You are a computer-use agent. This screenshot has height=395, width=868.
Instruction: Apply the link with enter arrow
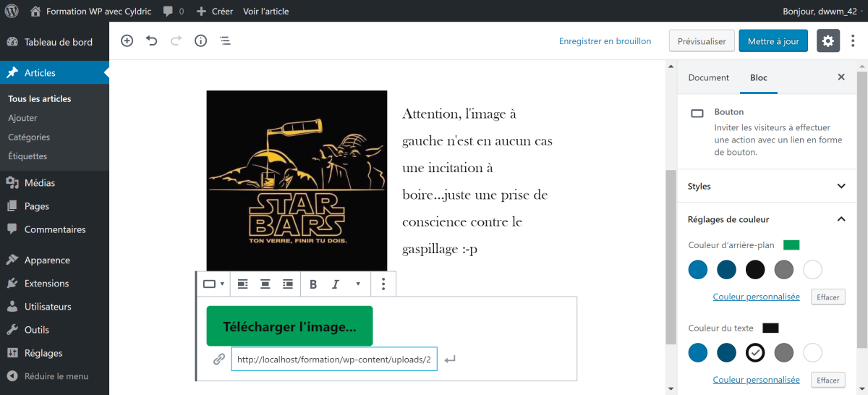(x=450, y=359)
